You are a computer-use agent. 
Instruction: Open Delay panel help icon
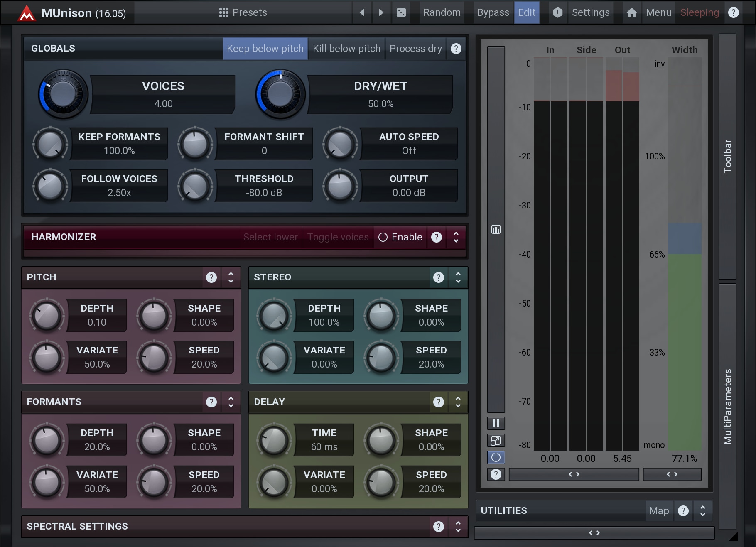point(439,402)
